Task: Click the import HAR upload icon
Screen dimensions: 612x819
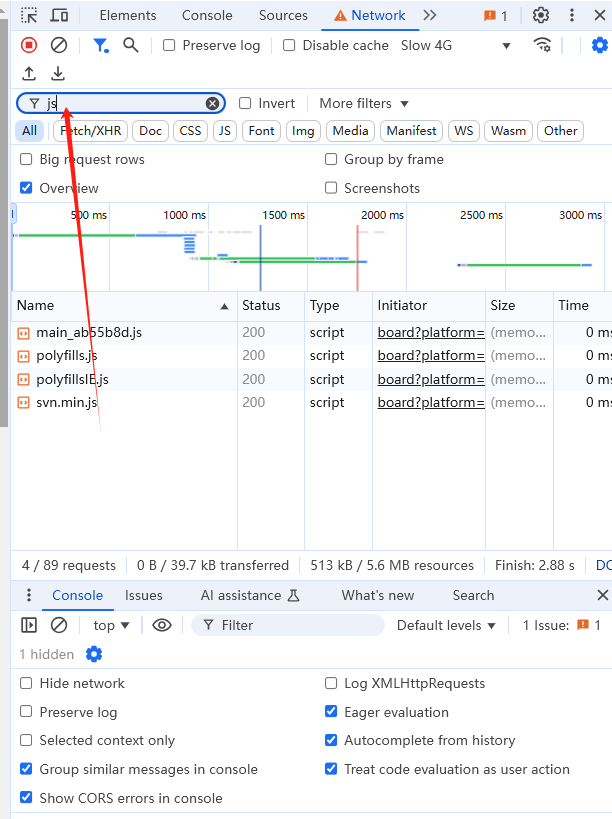Action: [29, 74]
